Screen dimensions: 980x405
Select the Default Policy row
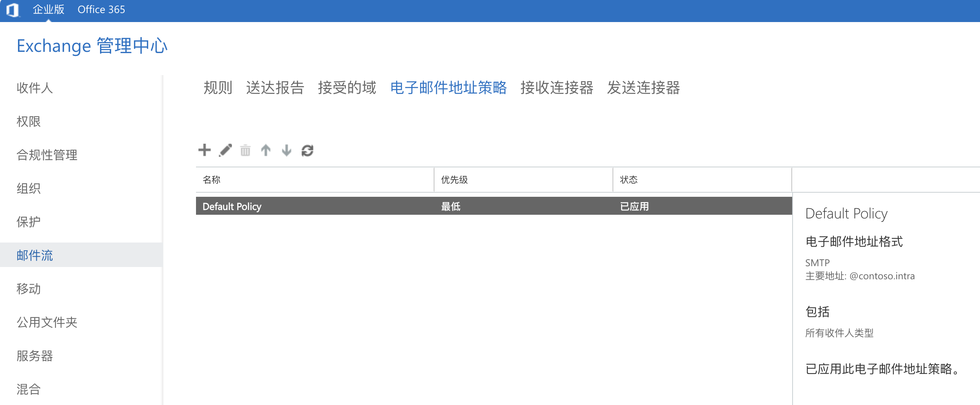click(494, 206)
